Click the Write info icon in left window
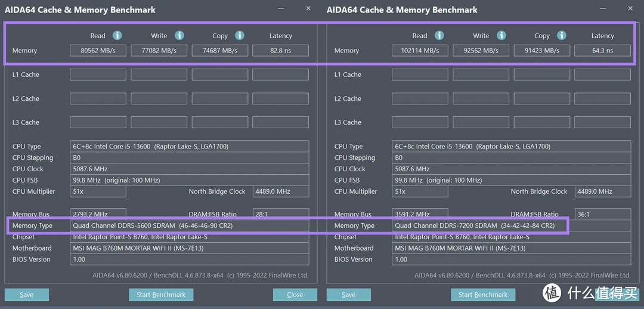The height and width of the screenshot is (309, 644). click(x=179, y=35)
